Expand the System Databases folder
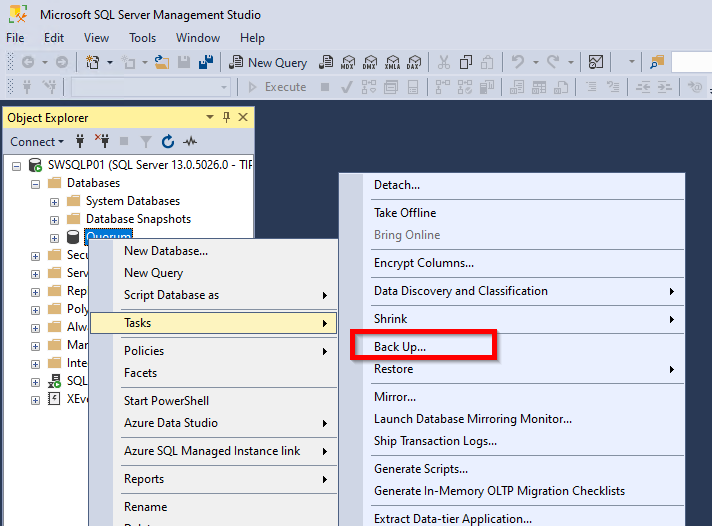This screenshot has height=526, width=712. tap(54, 202)
